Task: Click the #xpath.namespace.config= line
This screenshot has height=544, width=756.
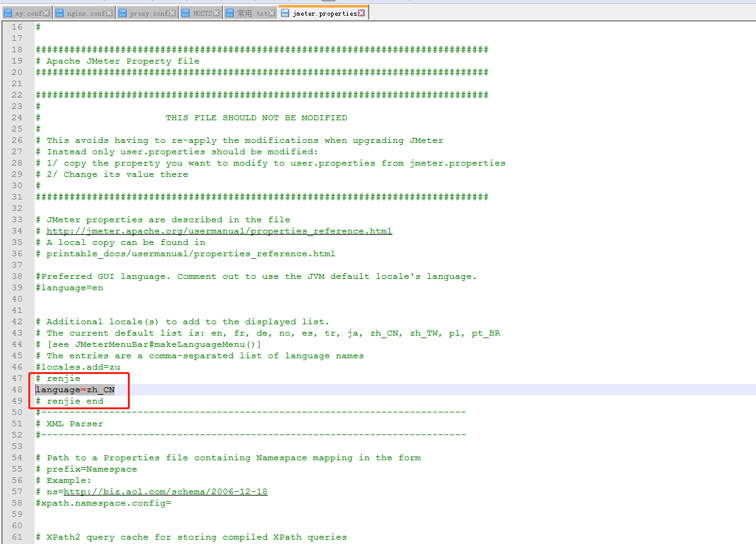Action: 103,503
